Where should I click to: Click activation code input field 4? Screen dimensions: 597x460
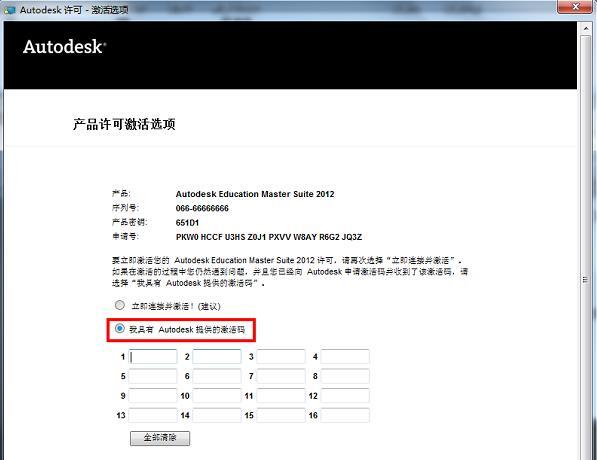[x=345, y=357]
